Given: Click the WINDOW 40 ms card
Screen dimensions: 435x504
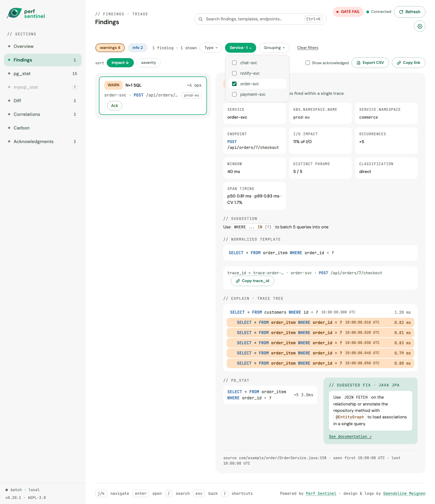Looking at the screenshot, I should tap(254, 168).
